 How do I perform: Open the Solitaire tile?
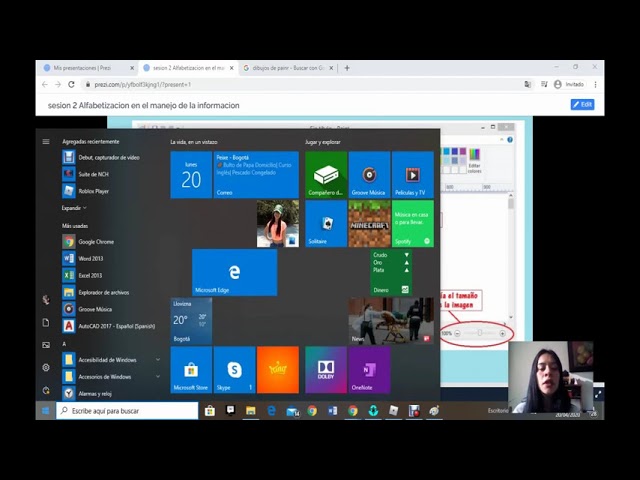coord(326,223)
